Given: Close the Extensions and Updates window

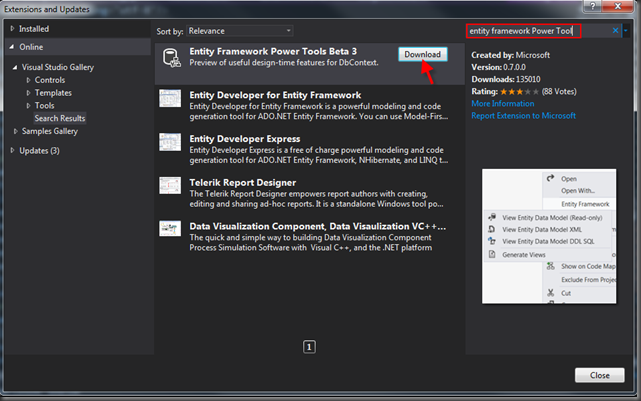Looking at the screenshot, I should pos(618,6).
